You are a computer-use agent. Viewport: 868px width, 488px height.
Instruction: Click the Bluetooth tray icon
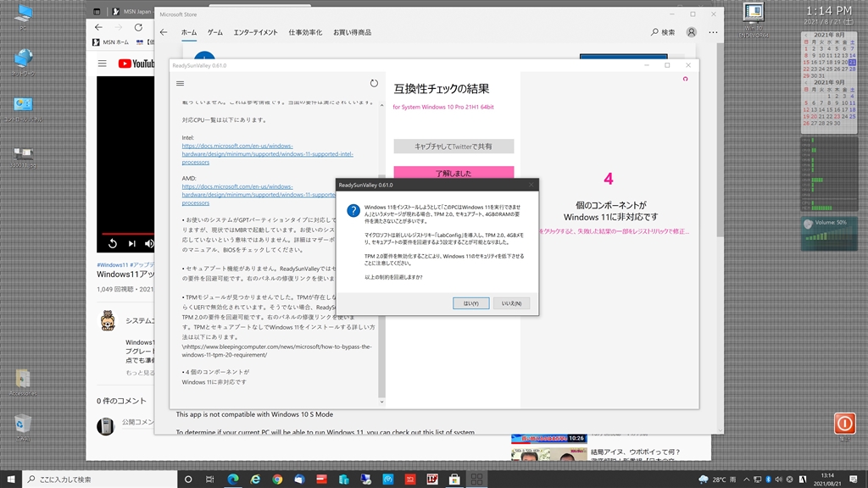click(768, 480)
